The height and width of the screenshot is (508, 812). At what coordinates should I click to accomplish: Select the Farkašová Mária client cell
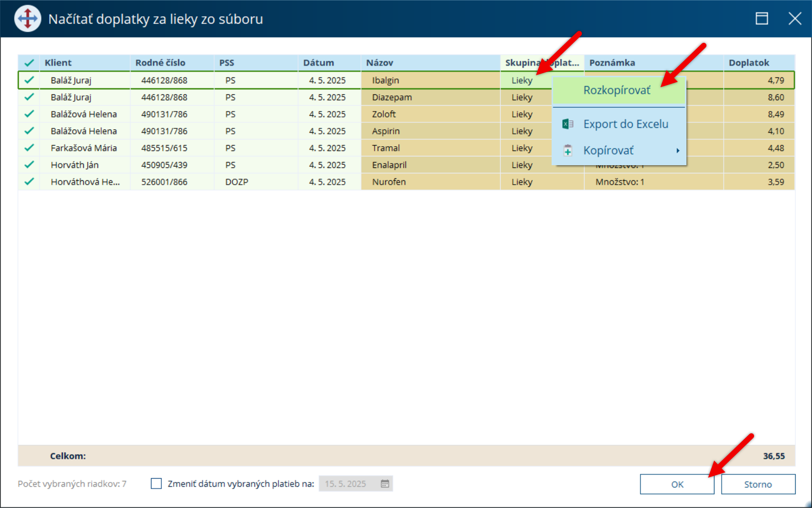(x=84, y=148)
